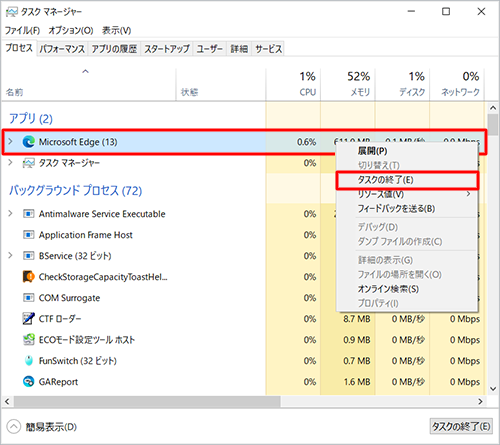Click the Task Manager title bar icon
Viewport: 500px width, 445px height.
[x=12, y=12]
